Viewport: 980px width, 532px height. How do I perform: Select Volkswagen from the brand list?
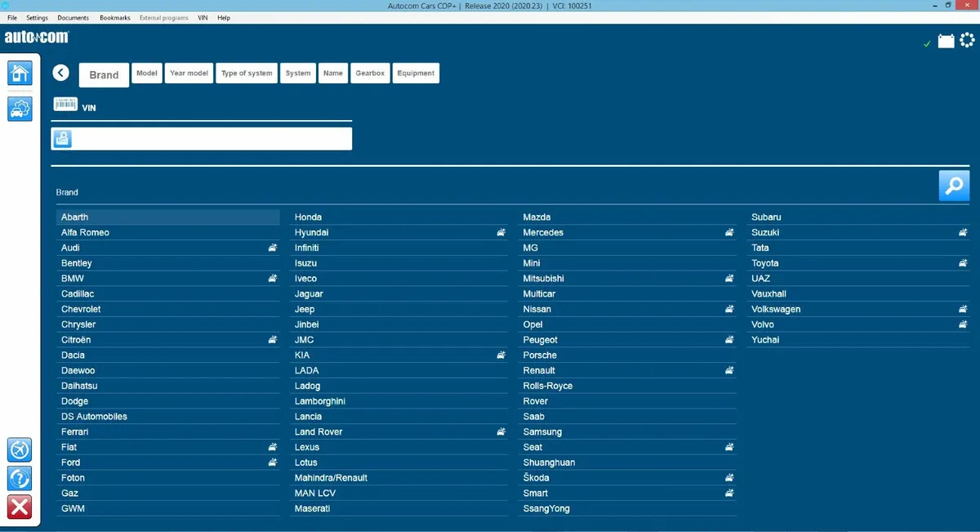[x=776, y=309]
